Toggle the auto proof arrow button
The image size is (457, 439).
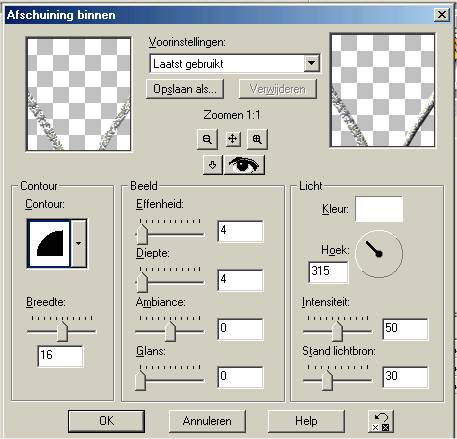tap(213, 165)
